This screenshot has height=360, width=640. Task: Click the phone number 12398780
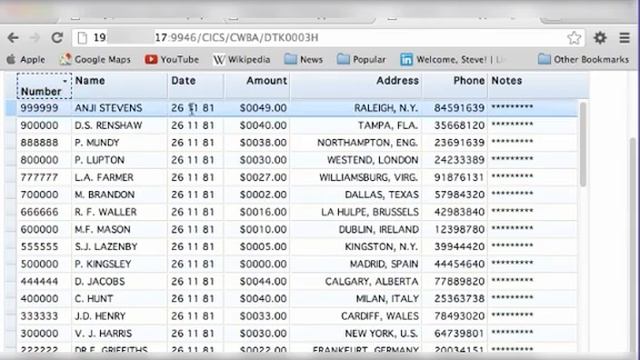coord(459,229)
